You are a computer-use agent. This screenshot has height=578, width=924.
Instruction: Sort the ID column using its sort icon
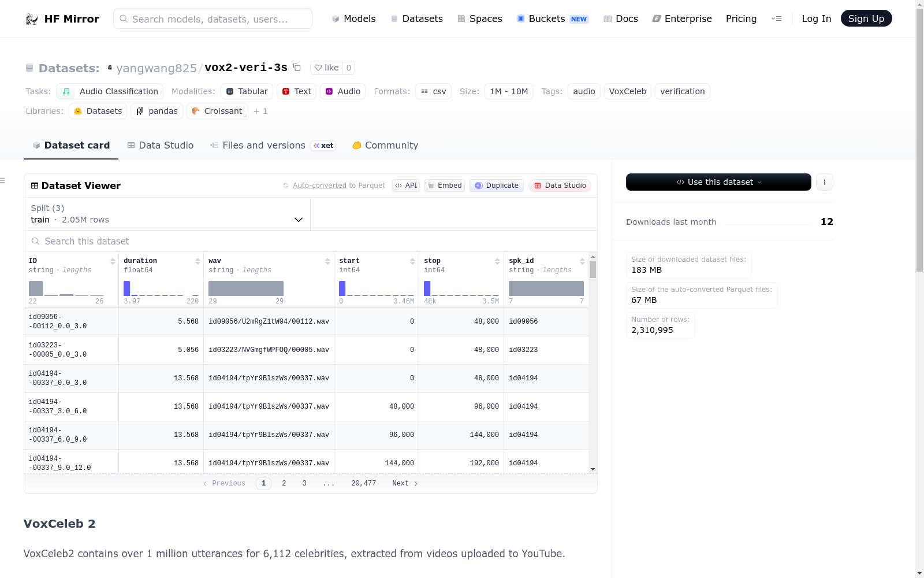(113, 261)
